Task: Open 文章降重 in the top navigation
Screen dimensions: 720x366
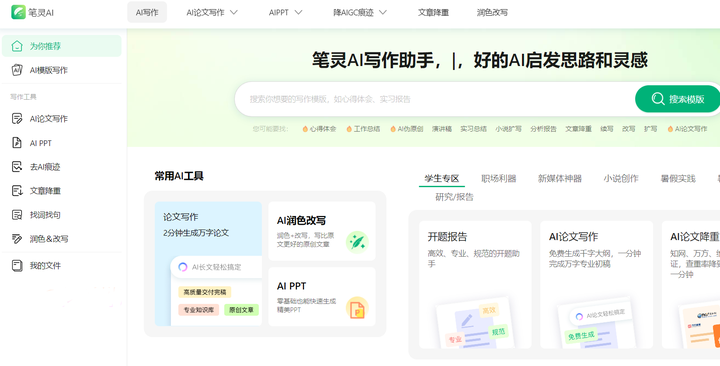Action: [x=433, y=12]
